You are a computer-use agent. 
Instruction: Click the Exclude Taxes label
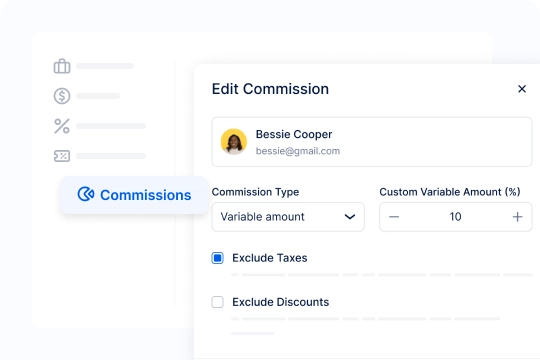pyautogui.click(x=270, y=258)
